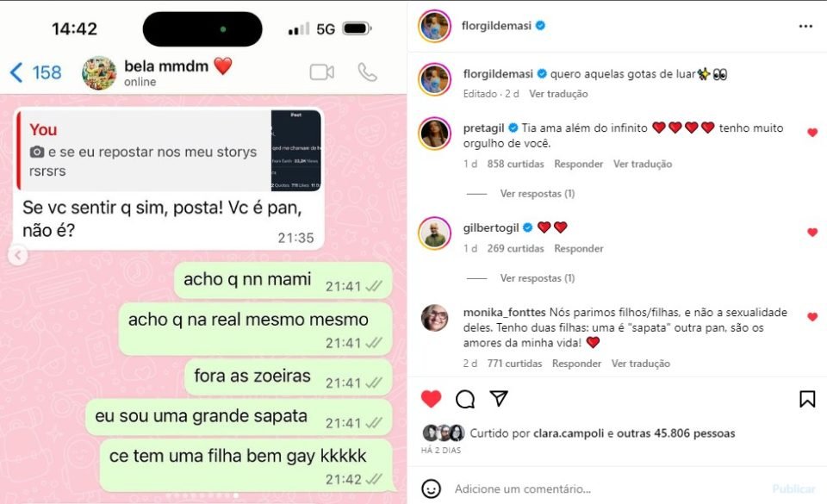Open clara.campoli profile from likes

[568, 433]
